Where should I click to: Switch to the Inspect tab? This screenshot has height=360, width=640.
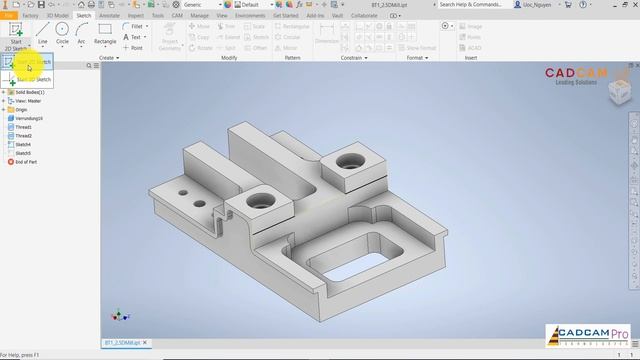click(136, 16)
